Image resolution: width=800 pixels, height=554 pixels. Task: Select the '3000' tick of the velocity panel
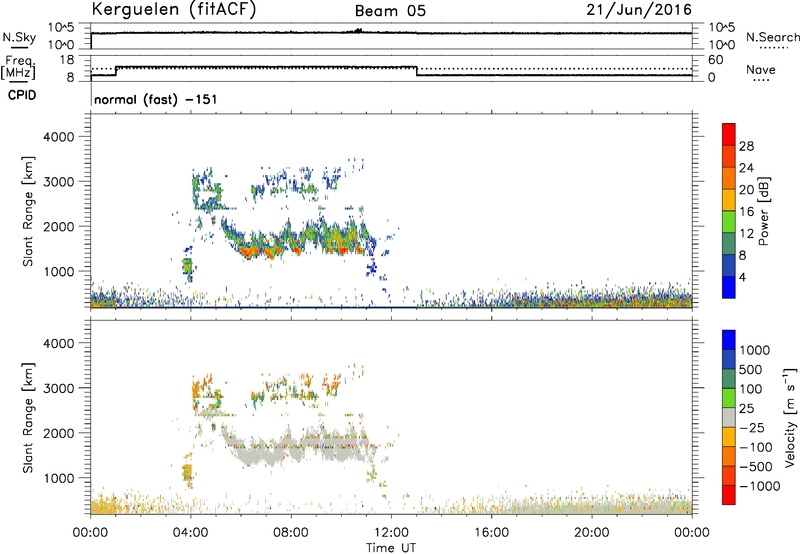[58, 388]
